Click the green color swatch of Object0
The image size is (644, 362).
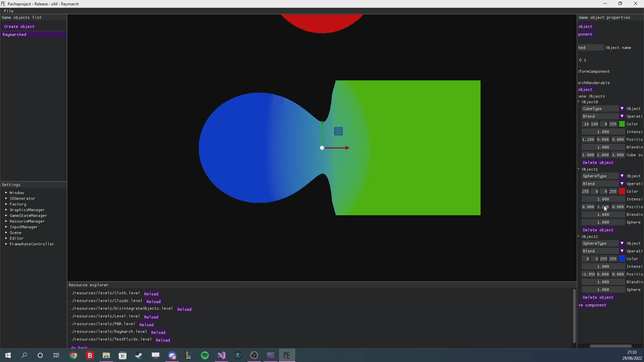click(x=622, y=124)
